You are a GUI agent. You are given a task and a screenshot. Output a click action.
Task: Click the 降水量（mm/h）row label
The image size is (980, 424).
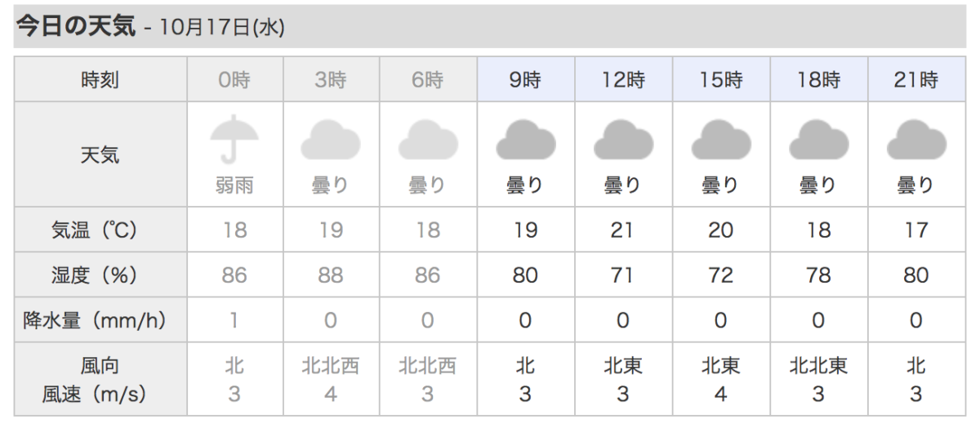pos(100,320)
